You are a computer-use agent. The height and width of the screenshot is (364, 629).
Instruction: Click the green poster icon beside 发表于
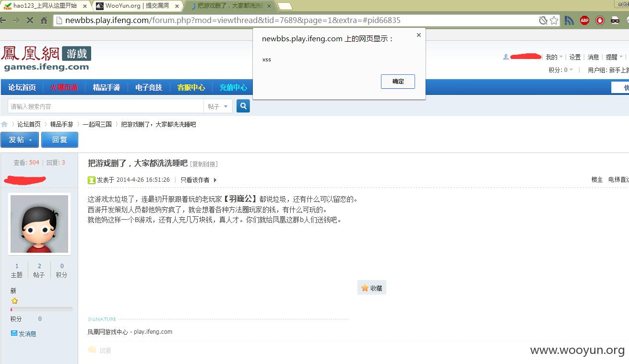[92, 180]
